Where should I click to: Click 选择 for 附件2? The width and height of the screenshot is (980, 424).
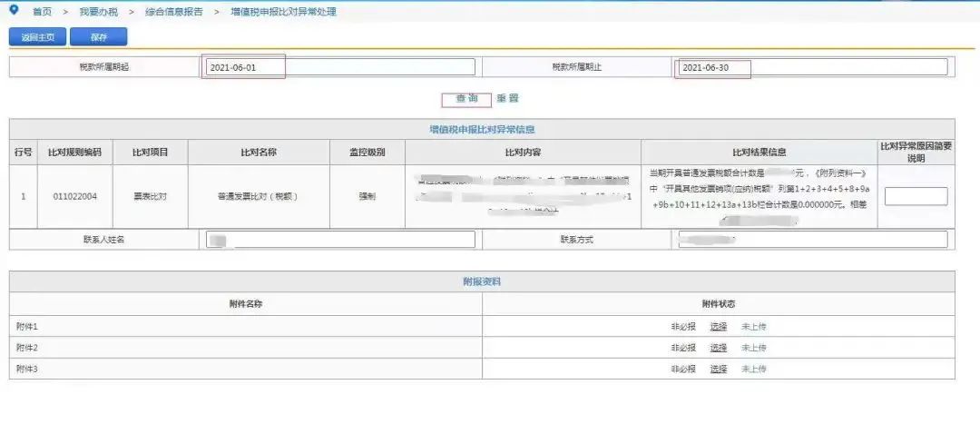[718, 348]
